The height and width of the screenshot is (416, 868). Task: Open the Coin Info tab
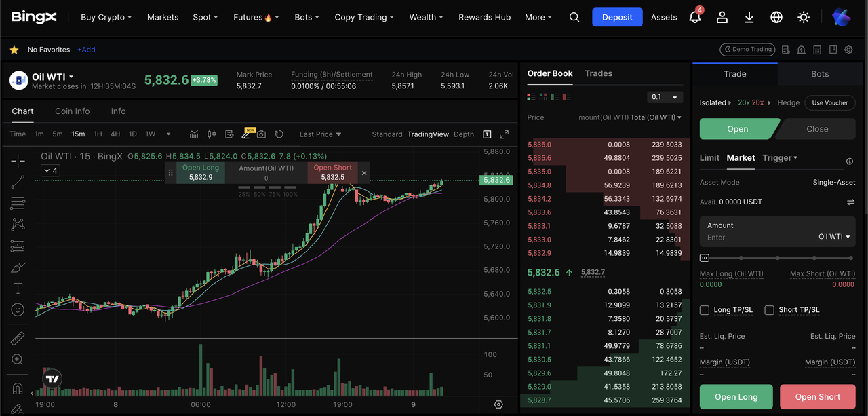pos(72,111)
